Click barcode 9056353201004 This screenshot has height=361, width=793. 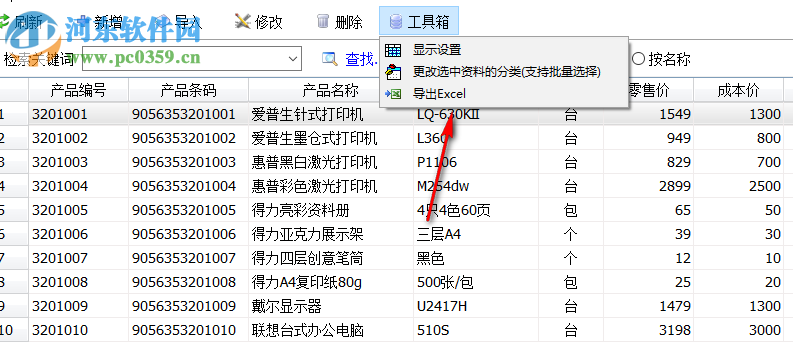(189, 186)
